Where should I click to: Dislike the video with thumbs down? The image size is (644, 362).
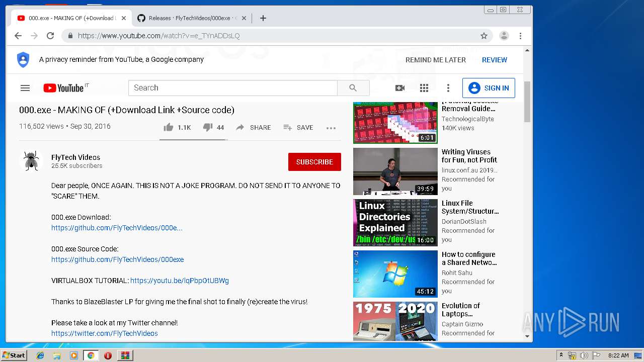click(x=213, y=128)
